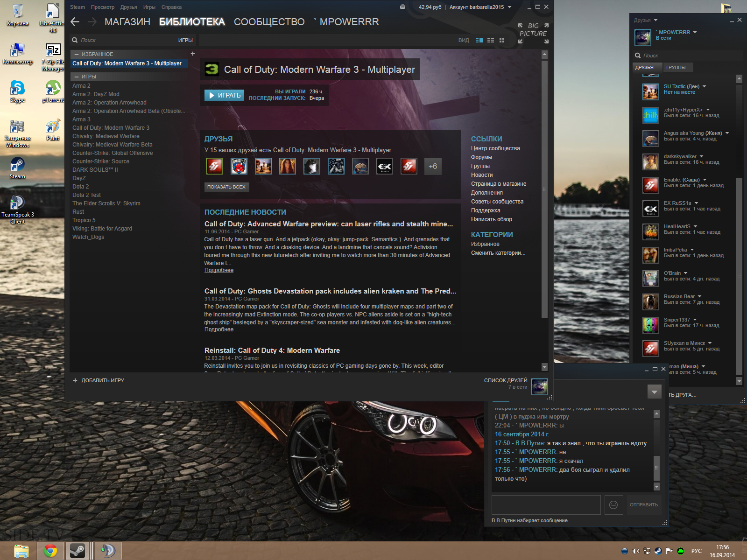
Task: Select DARK SOULS II in the library
Action: [x=95, y=170]
